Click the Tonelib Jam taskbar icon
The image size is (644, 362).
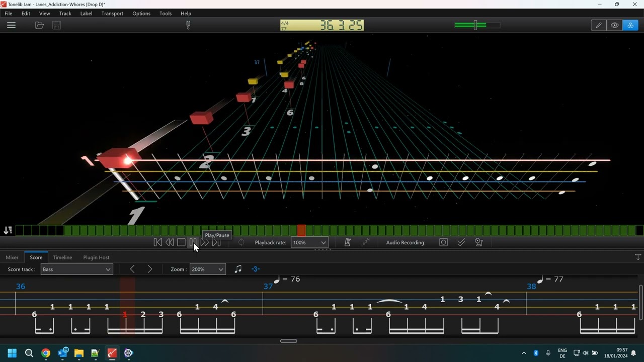tap(112, 353)
